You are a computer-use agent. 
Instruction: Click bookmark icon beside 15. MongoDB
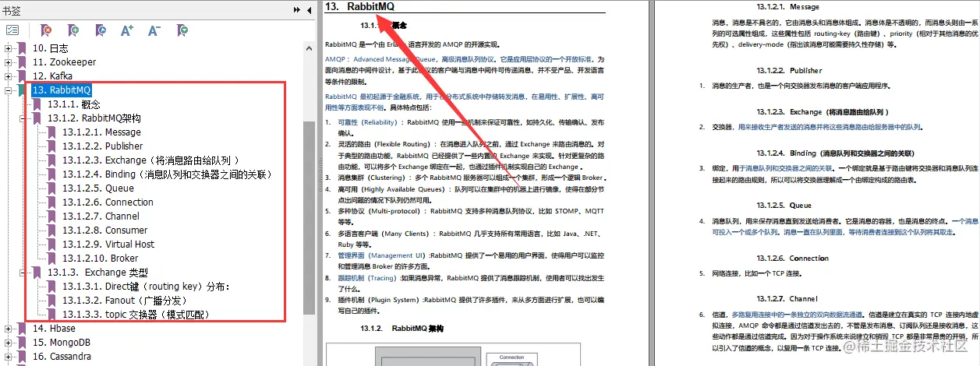23,343
